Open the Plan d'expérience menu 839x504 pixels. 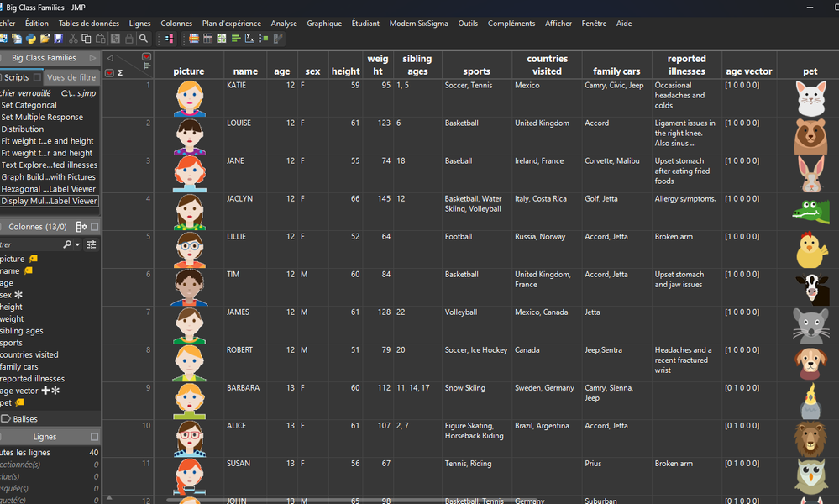(x=232, y=24)
